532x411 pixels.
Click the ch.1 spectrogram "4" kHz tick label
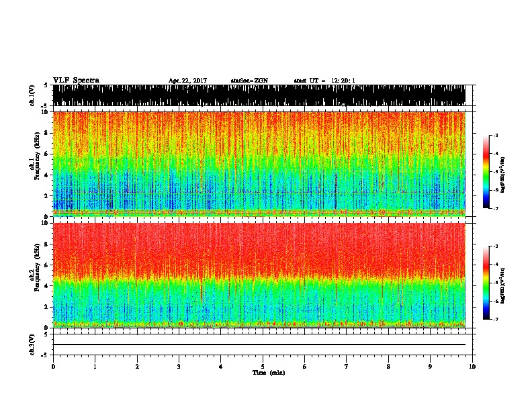[46, 175]
